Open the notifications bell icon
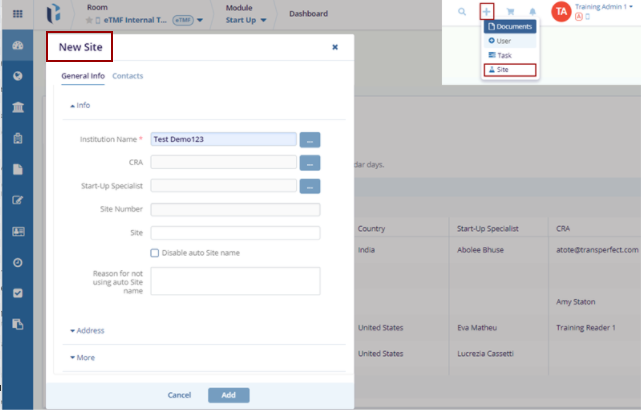 532,12
